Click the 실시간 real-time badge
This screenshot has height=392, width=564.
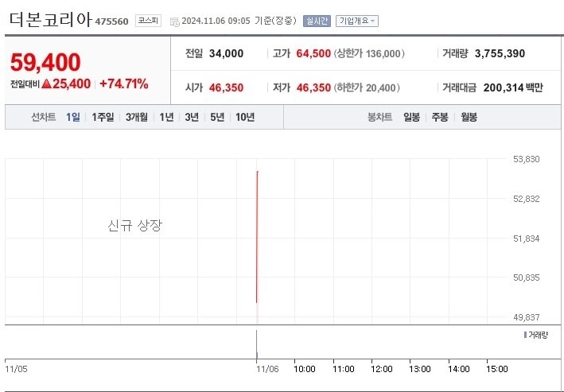(316, 21)
